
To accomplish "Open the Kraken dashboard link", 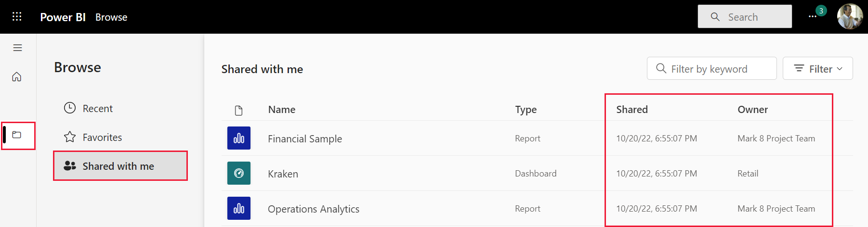I will [x=283, y=174].
